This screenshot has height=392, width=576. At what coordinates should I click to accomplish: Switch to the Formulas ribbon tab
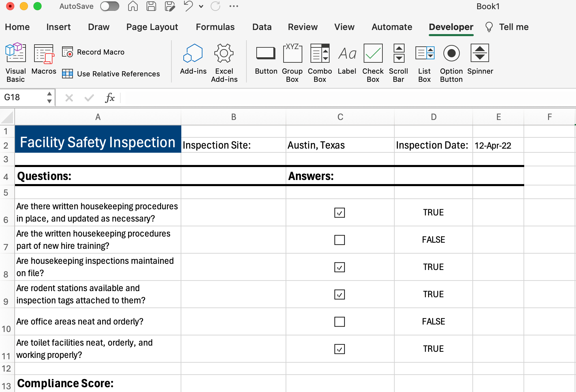[x=215, y=27]
